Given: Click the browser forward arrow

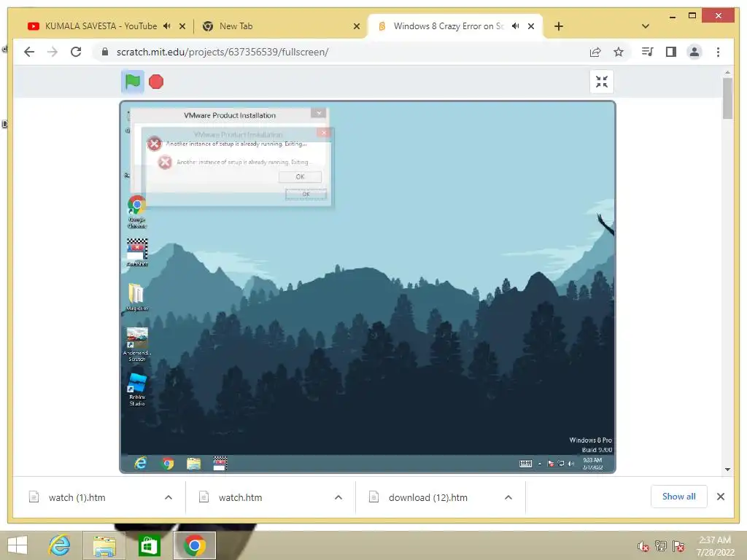Looking at the screenshot, I should pos(53,52).
